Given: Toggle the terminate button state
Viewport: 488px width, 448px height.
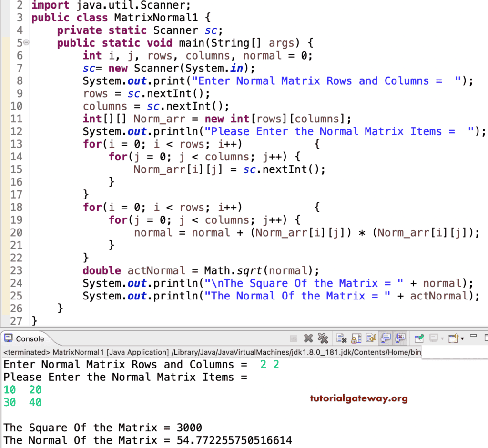Looking at the screenshot, I should tap(294, 338).
